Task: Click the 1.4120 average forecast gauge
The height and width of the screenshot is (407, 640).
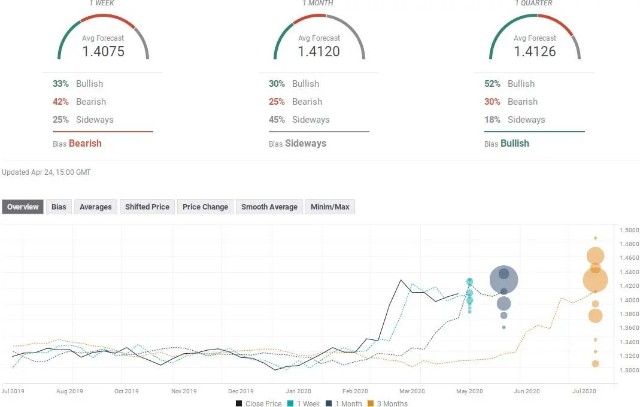Action: pos(318,40)
